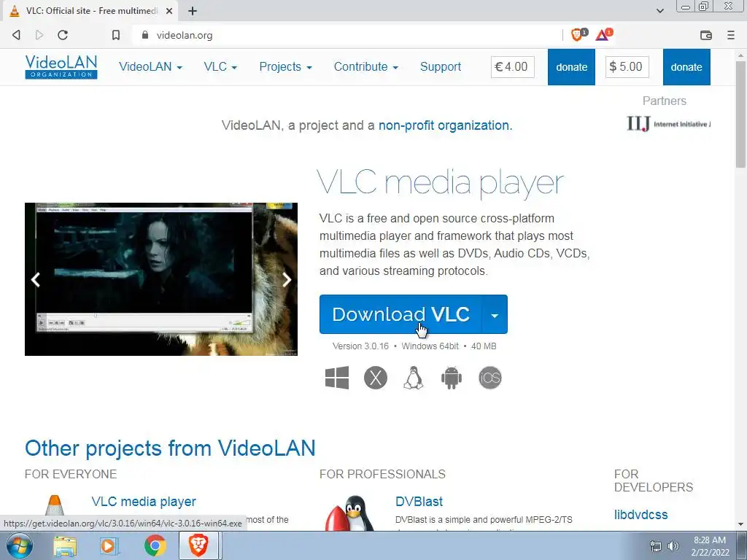The width and height of the screenshot is (747, 560).
Task: Click the scrollbar down arrow
Action: (x=740, y=524)
